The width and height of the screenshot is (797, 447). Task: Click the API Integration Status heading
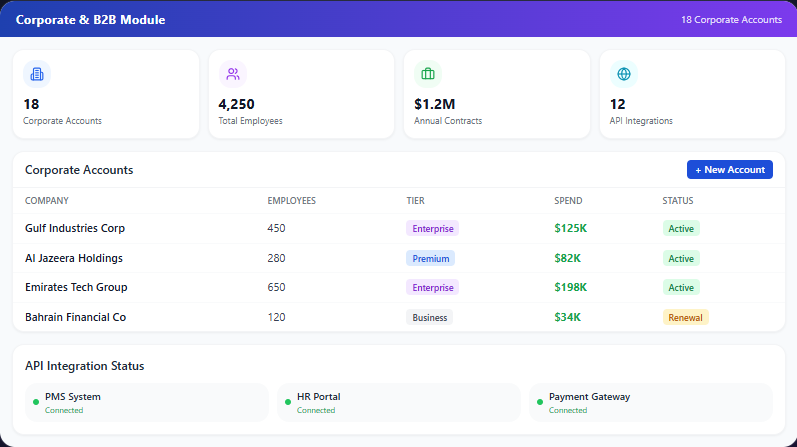point(84,366)
